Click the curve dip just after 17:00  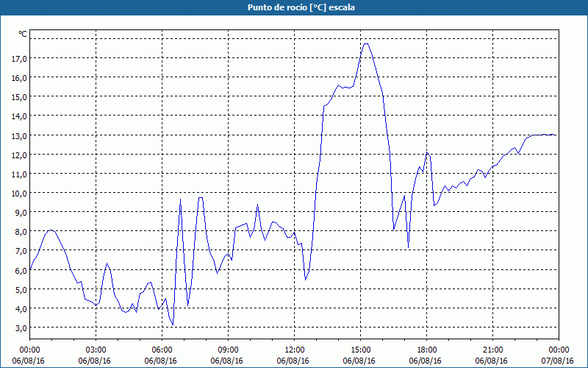409,247
